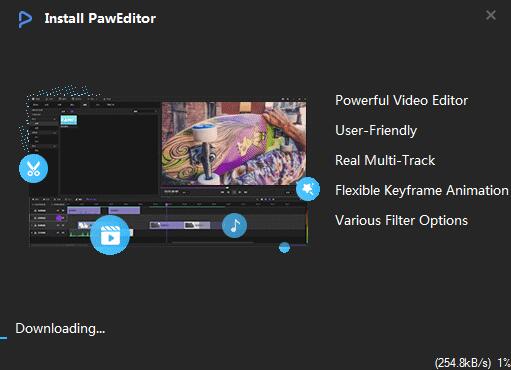Viewport: 511px width, 370px height.
Task: Click the scissors cut icon
Action: 33,168
